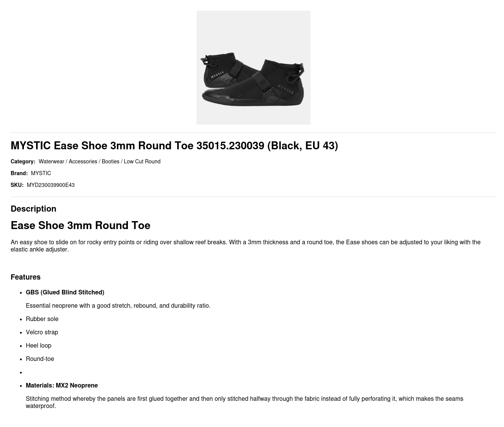504x427 pixels.
Task: Select the Low Cut Round category
Action: pos(142,161)
